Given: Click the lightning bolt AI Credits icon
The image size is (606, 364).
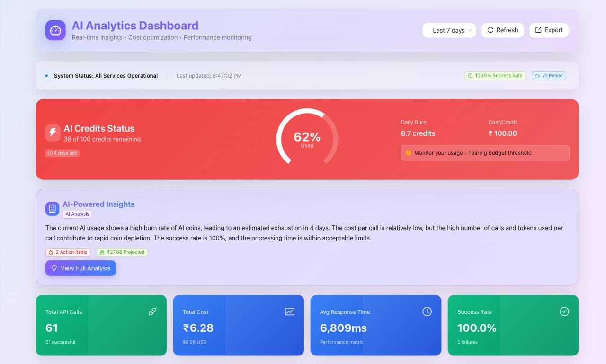Looking at the screenshot, I should click(53, 133).
